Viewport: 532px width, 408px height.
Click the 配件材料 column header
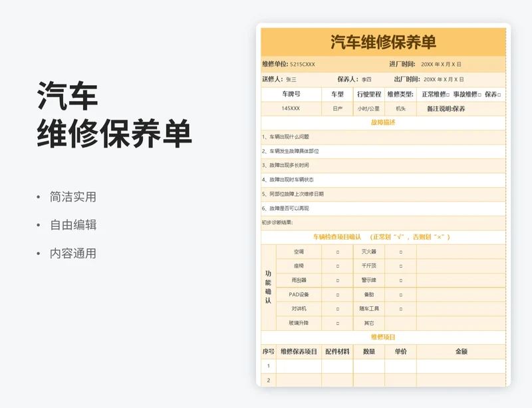tap(338, 351)
